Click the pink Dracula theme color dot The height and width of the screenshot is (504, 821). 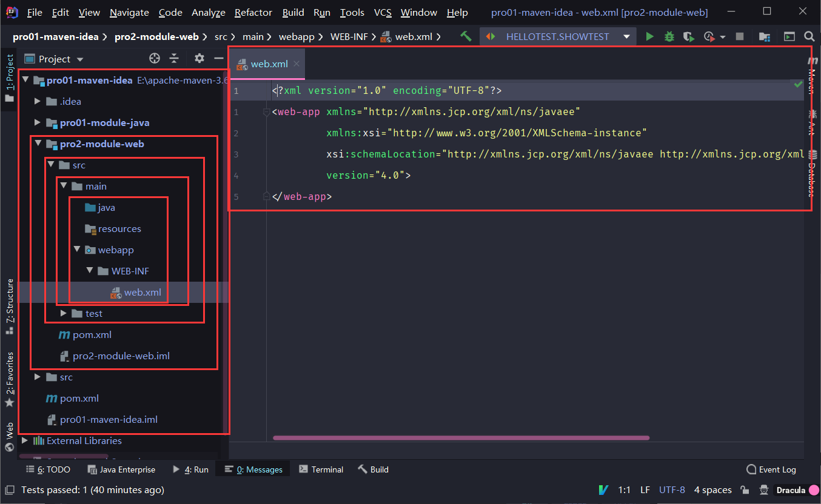[814, 490]
